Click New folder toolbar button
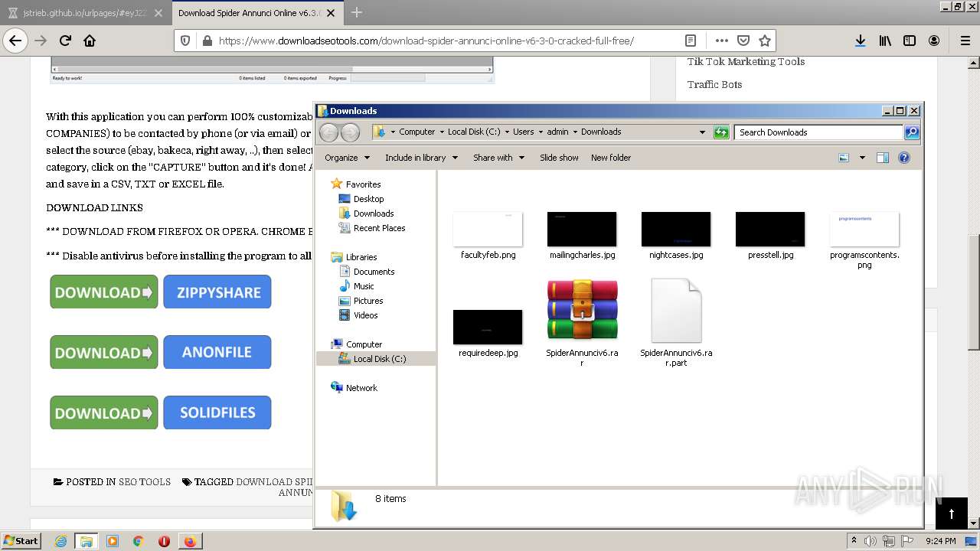Viewport: 980px width, 551px height. pyautogui.click(x=611, y=158)
